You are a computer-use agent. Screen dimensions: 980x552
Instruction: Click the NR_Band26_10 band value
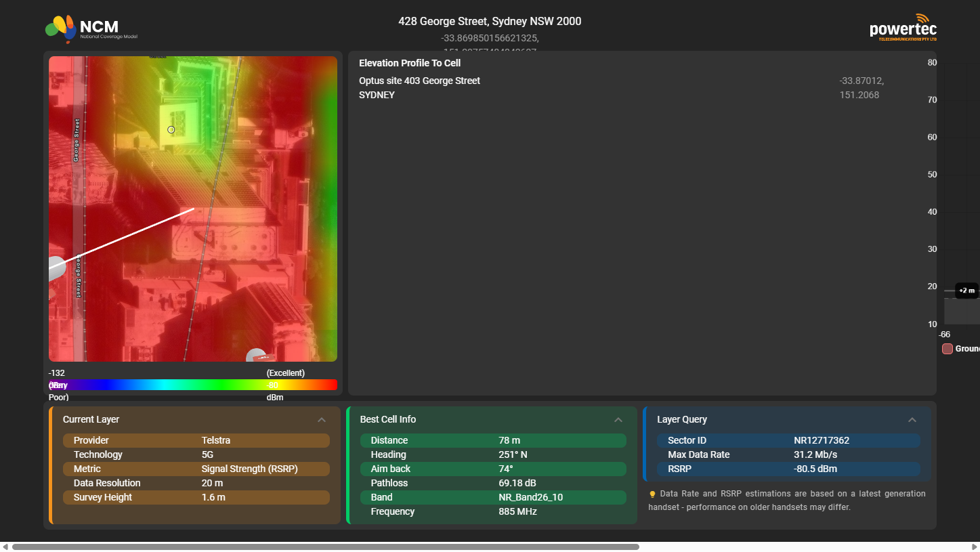coord(531,497)
